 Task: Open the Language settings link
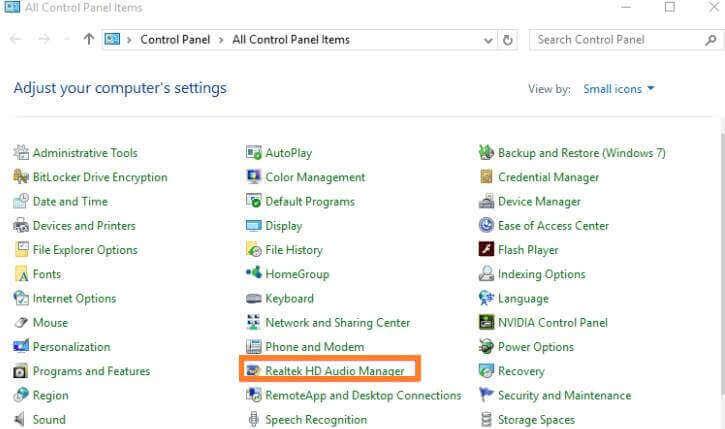[x=523, y=299]
